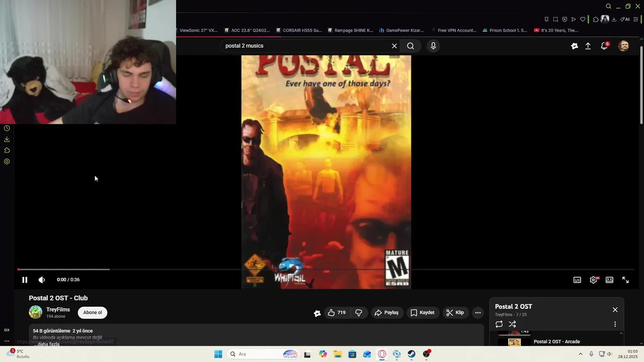
Task: Open Windows Start menu
Action: [x=218, y=354]
